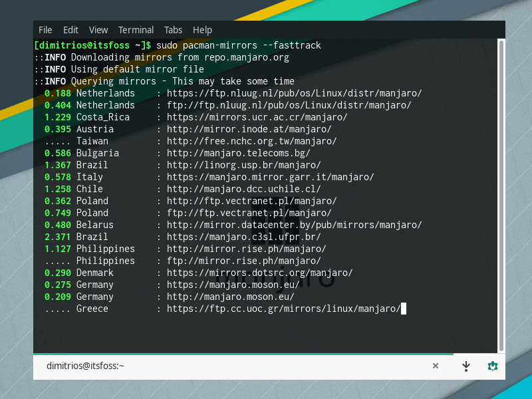The width and height of the screenshot is (532, 399).
Task: Open the Tabs menu
Action: pyautogui.click(x=173, y=30)
